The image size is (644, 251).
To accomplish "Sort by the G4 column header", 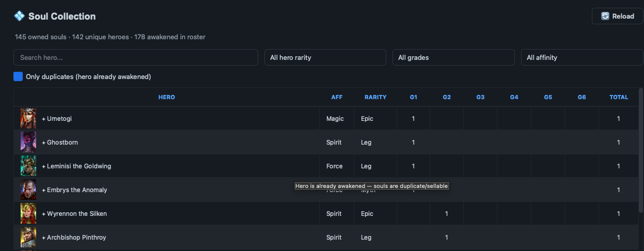I will point(514,97).
